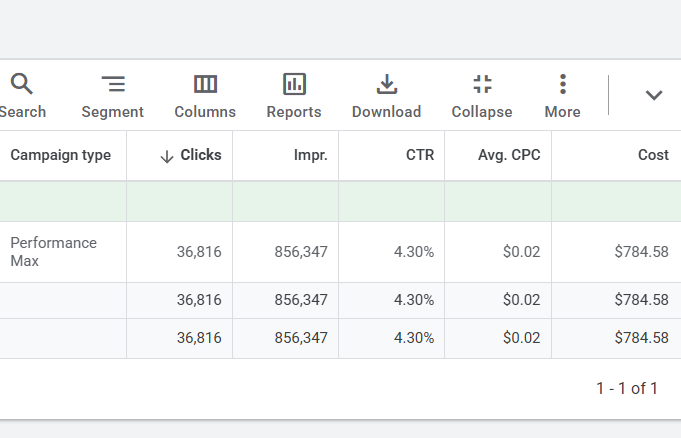Click the 4.30% CTR in Performance Max row
This screenshot has width=681, height=438.
point(414,252)
